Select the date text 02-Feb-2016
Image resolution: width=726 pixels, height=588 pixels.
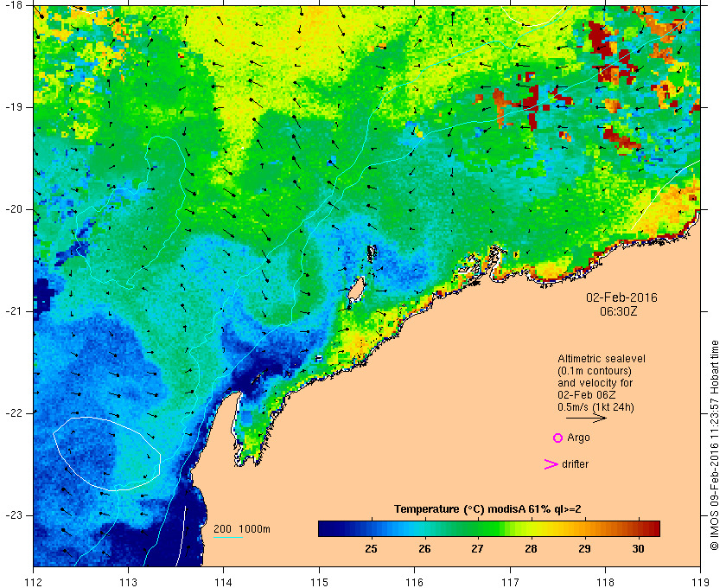(x=621, y=297)
